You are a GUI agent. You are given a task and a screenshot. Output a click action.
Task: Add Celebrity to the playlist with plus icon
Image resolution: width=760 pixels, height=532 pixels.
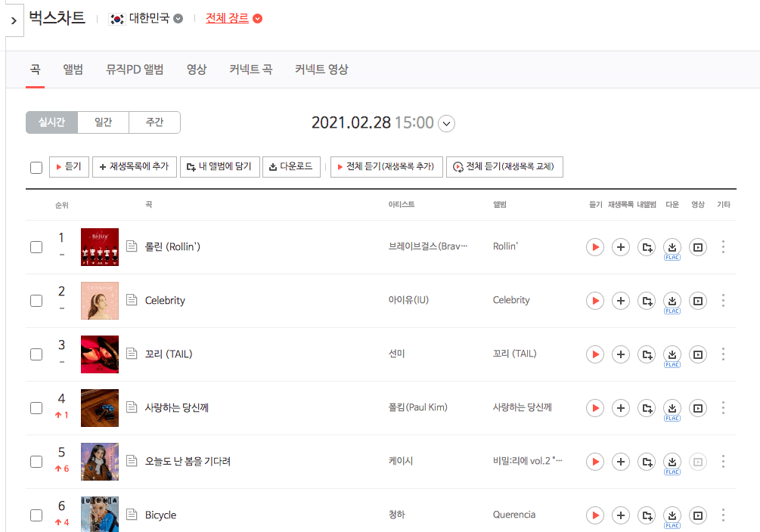[620, 301]
